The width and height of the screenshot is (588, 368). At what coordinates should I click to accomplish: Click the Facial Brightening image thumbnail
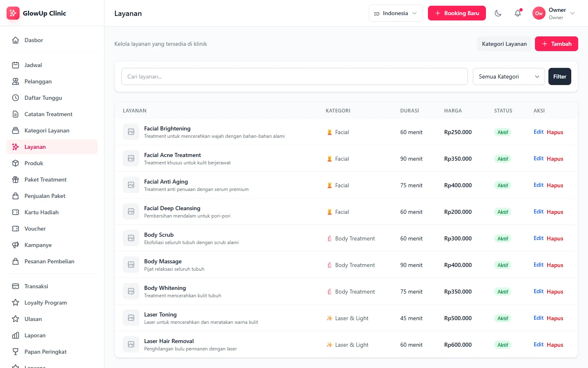pyautogui.click(x=131, y=132)
